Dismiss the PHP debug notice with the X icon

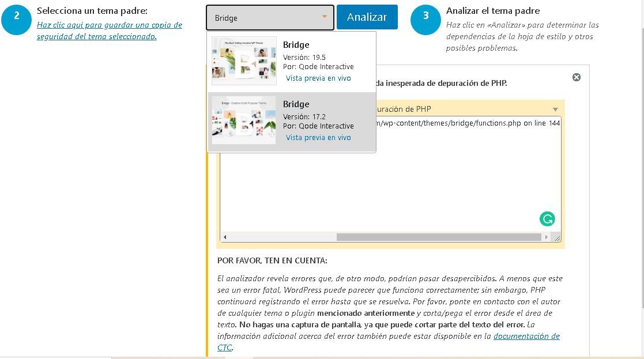tap(576, 77)
